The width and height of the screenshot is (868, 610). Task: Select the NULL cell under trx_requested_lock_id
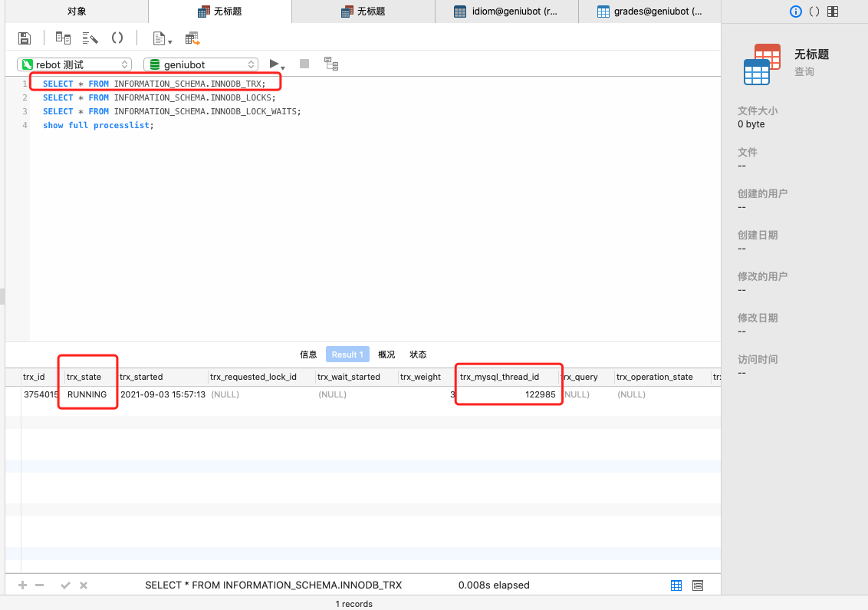click(261, 394)
